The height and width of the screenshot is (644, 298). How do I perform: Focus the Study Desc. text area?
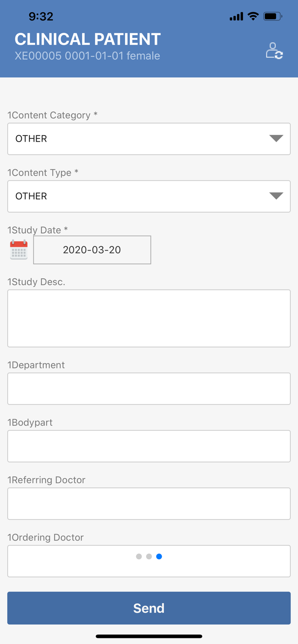[x=149, y=318]
